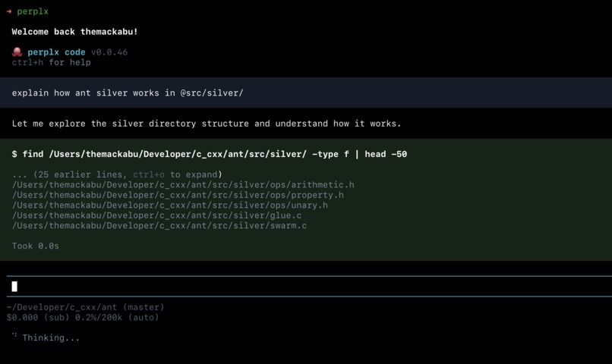Click into the empty prompt input box
Viewport: 612px width, 364px height.
click(x=309, y=287)
